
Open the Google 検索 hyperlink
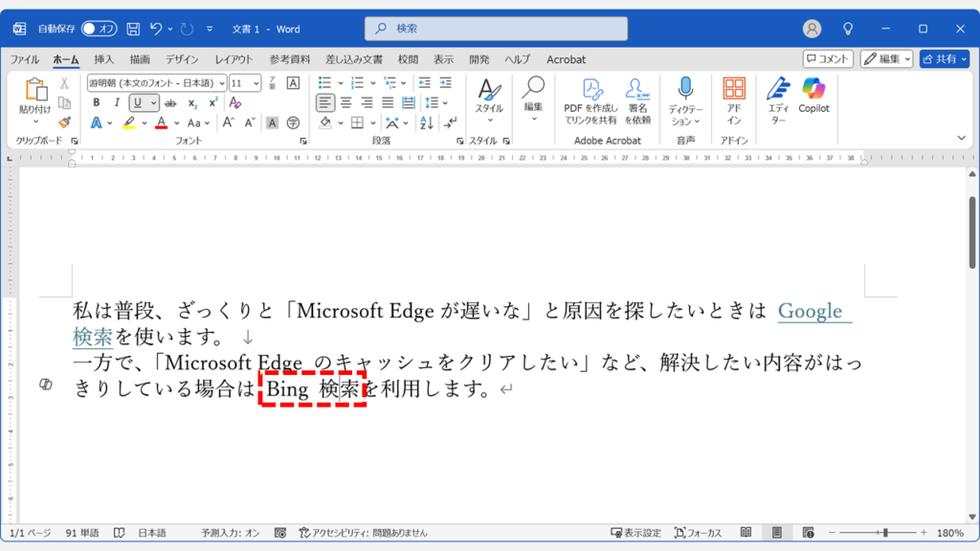(810, 311)
